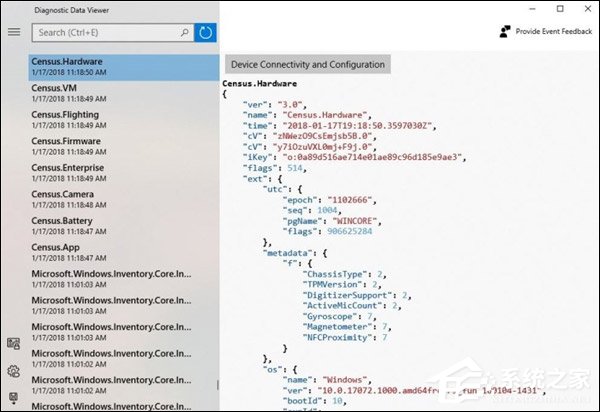This screenshot has height=412, width=600.
Task: Click the "Magnetometer": 7 line
Action: click(347, 327)
